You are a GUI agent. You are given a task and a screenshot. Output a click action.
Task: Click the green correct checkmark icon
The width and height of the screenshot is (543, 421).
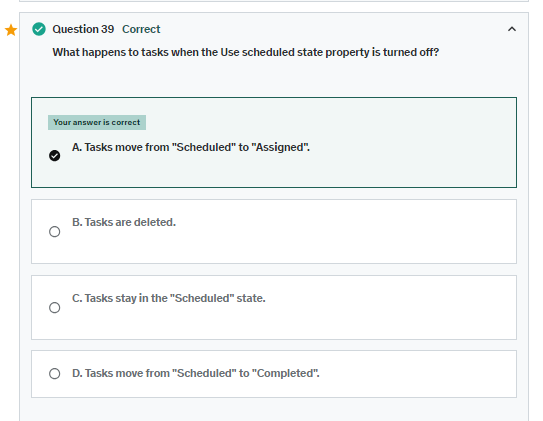pos(39,29)
